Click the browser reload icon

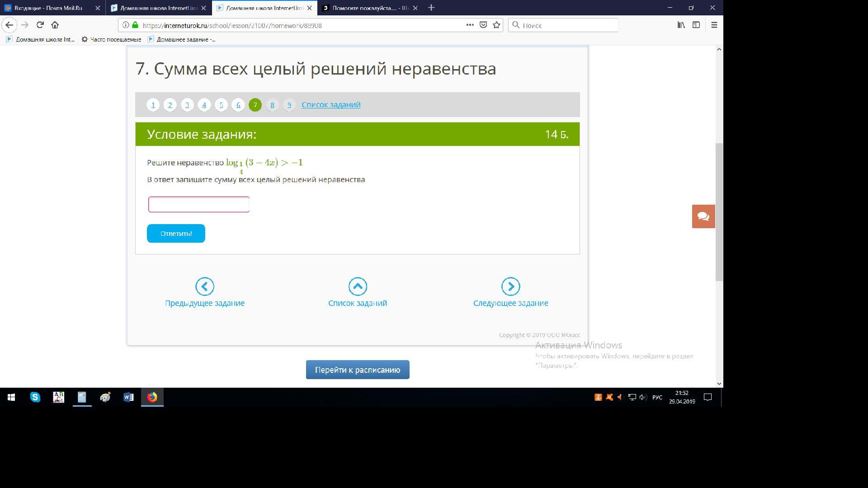pos(40,25)
